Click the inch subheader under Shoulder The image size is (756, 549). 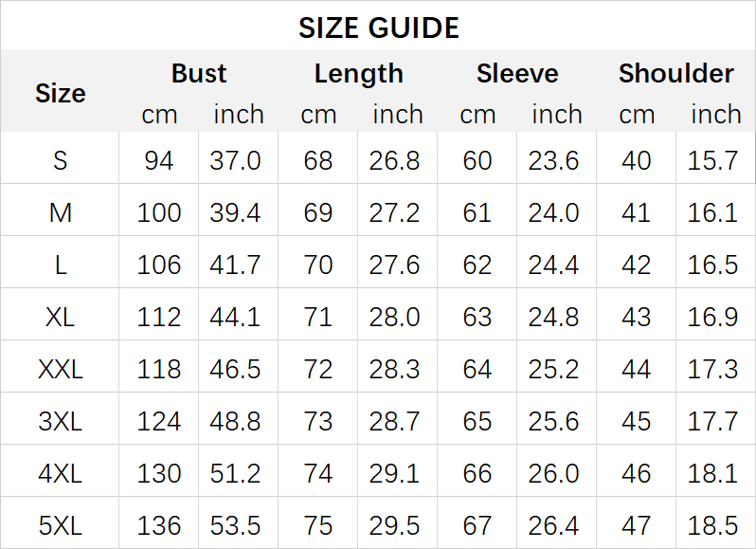pyautogui.click(x=715, y=115)
